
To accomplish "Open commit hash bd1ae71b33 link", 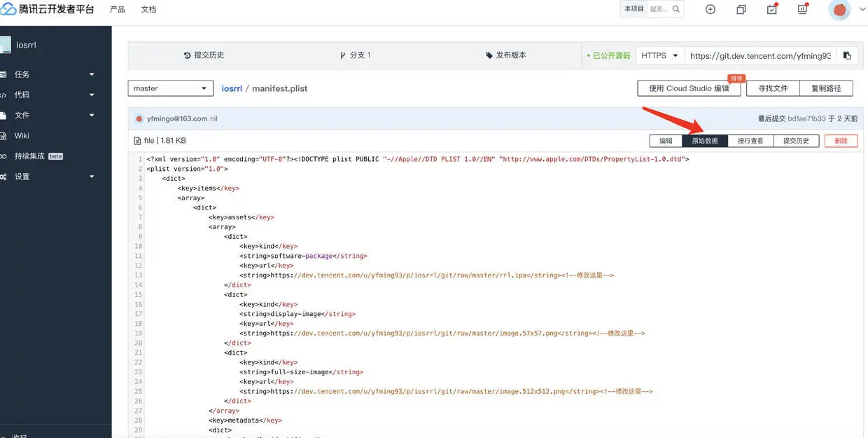I will [806, 119].
